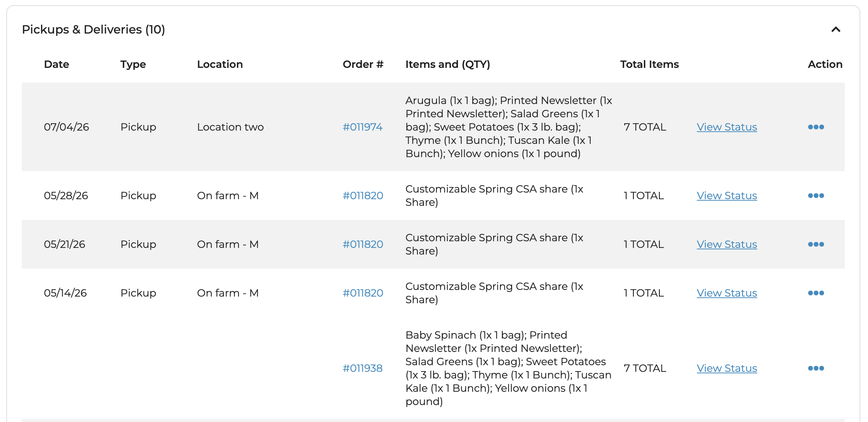View status of 05/21/26 pickup
The height and width of the screenshot is (422, 868).
coord(727,244)
